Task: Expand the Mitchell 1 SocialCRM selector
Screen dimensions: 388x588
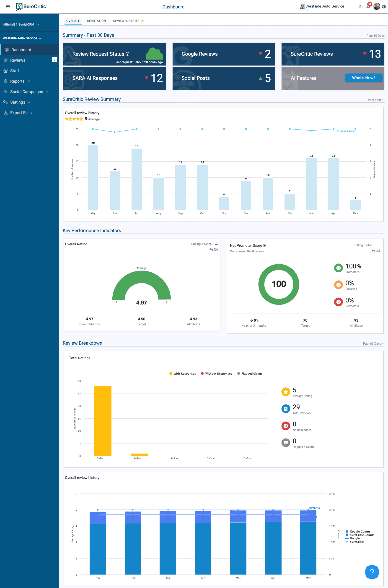Action: 21,24
